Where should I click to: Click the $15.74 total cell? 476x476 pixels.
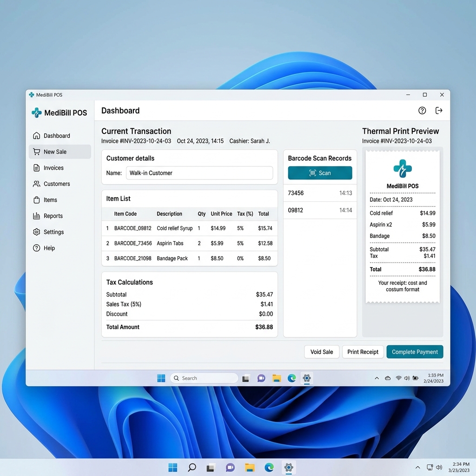coord(265,228)
